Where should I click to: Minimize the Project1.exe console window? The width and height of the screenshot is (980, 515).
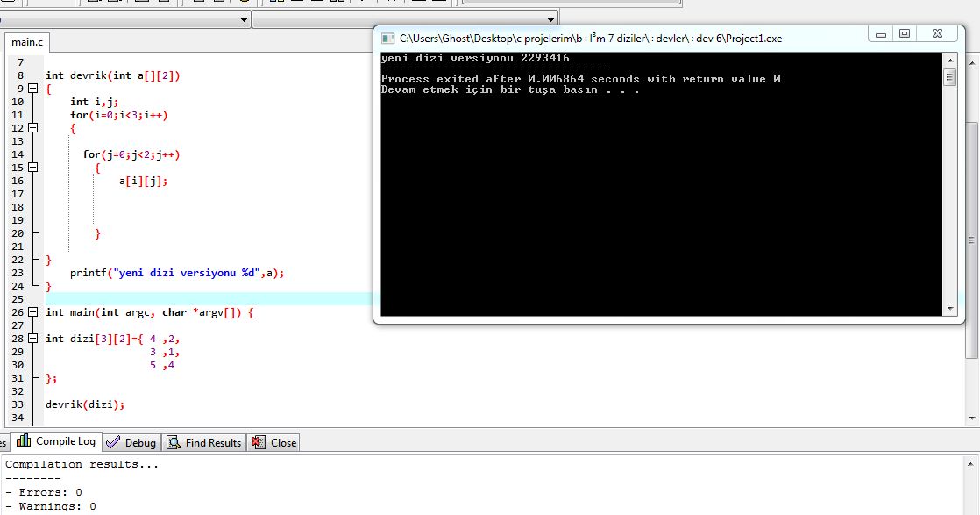point(881,34)
